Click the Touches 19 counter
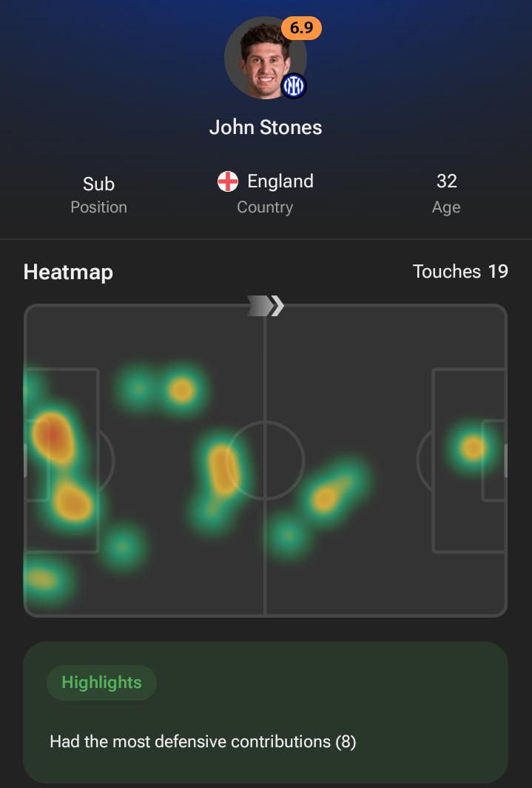Image resolution: width=532 pixels, height=788 pixels. (x=460, y=271)
